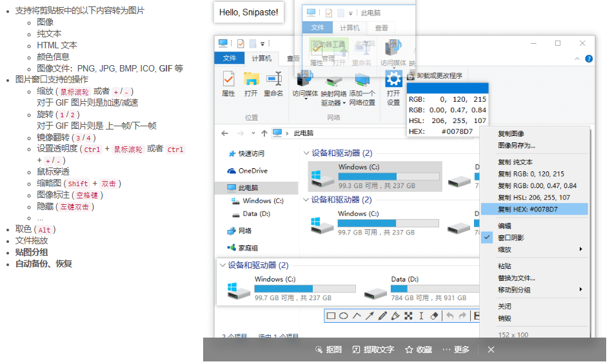The image size is (612, 364).
Task: Open the 访问媒体 dropdown
Action: click(305, 99)
